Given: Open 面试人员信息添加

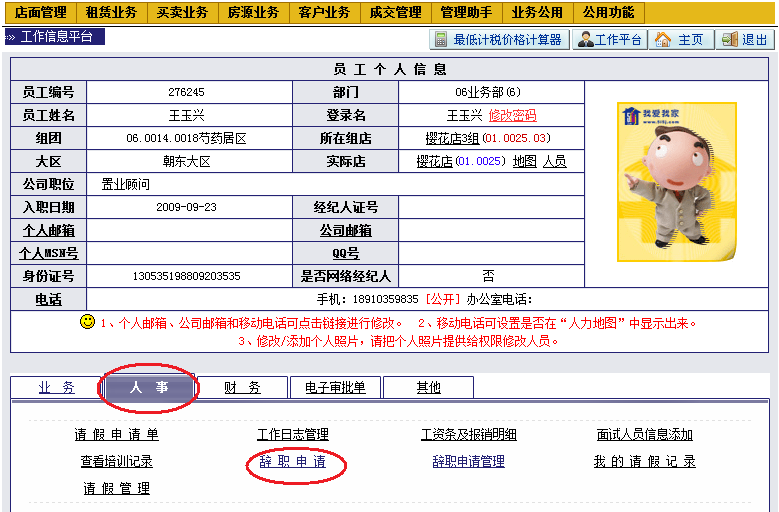Looking at the screenshot, I should click(645, 435).
